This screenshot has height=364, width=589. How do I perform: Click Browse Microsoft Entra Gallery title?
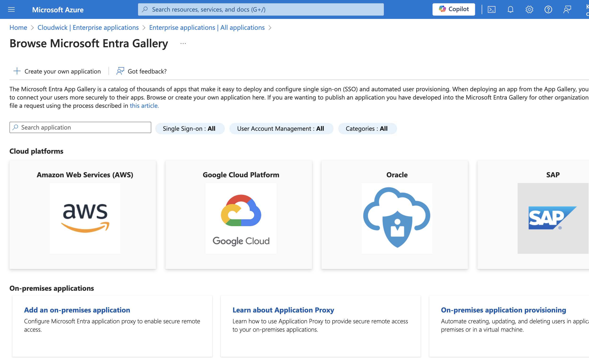point(89,43)
